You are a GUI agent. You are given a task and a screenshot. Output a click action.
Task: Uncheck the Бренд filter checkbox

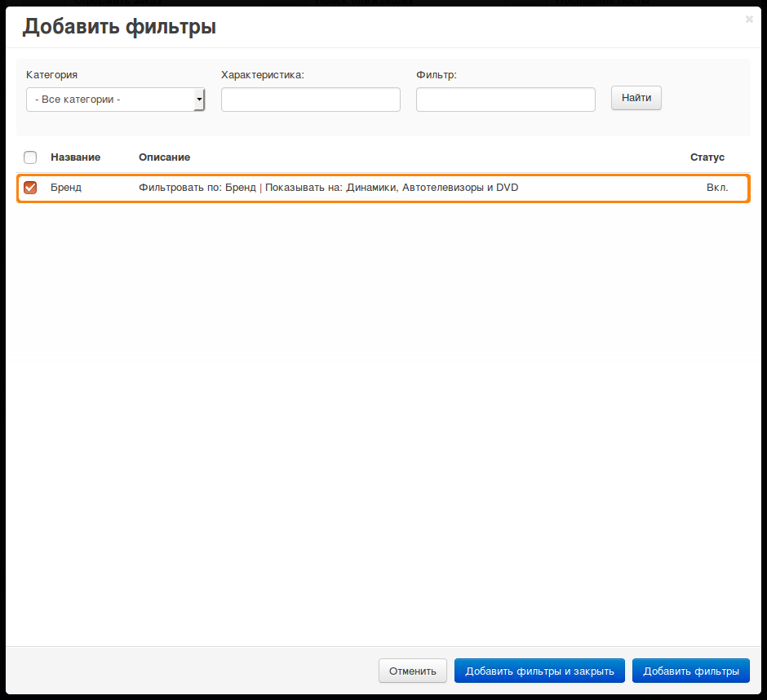click(x=30, y=188)
